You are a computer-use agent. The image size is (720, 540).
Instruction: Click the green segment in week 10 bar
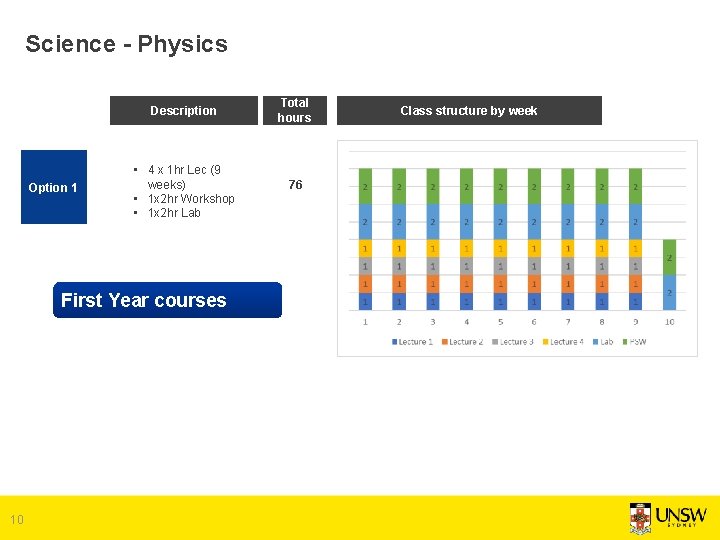coord(669,257)
